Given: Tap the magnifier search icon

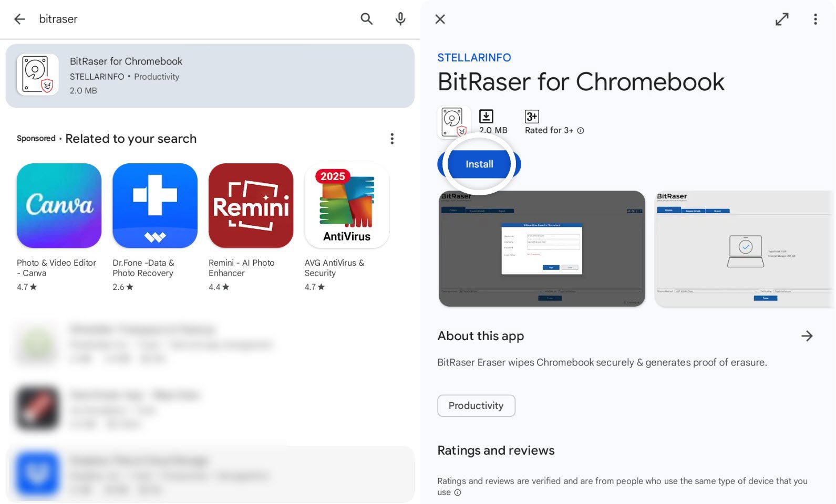Looking at the screenshot, I should coord(366,19).
